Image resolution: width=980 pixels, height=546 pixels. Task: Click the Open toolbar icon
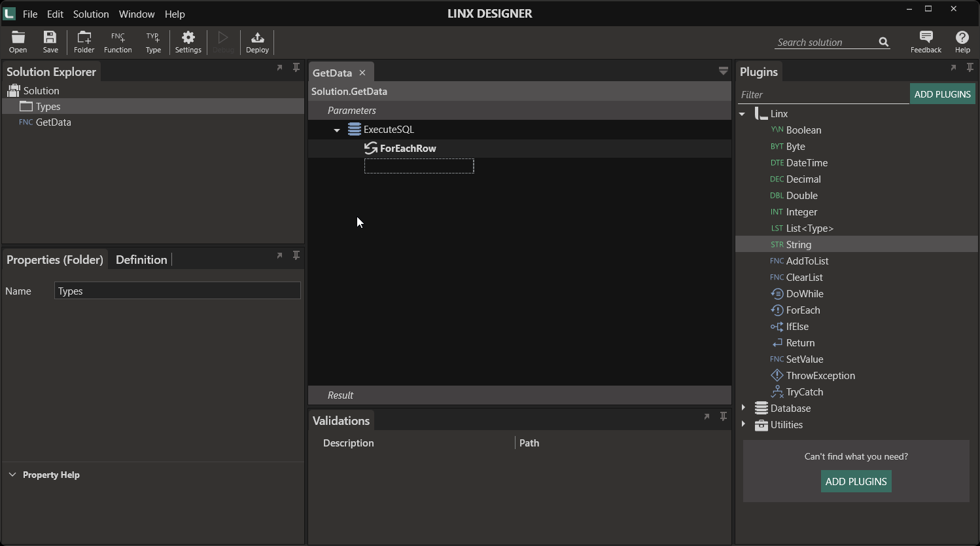(18, 42)
